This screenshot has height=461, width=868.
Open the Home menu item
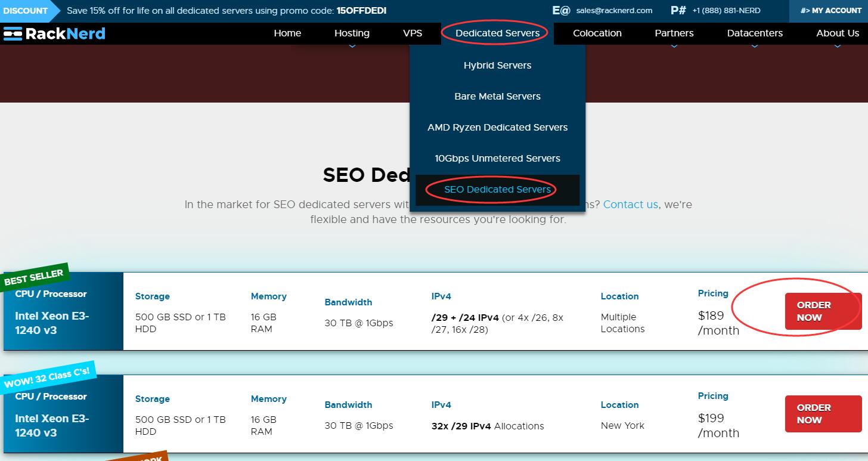click(x=287, y=33)
